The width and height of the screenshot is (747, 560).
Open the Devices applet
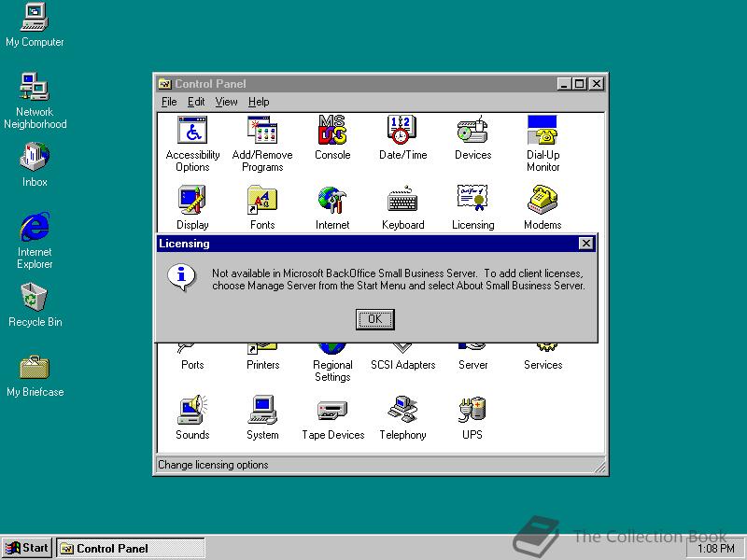pos(472,138)
